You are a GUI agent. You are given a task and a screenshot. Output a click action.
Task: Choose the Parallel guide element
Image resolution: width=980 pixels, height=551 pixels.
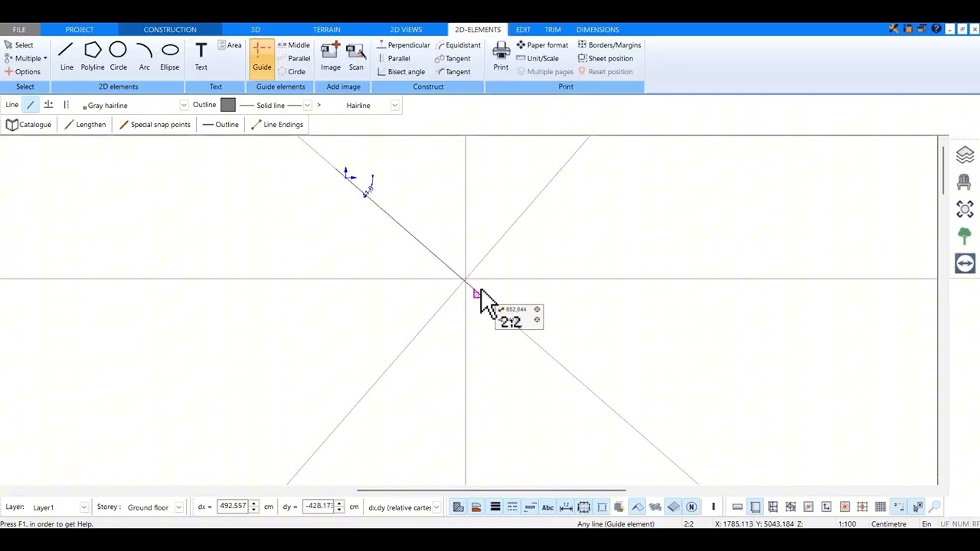point(293,59)
